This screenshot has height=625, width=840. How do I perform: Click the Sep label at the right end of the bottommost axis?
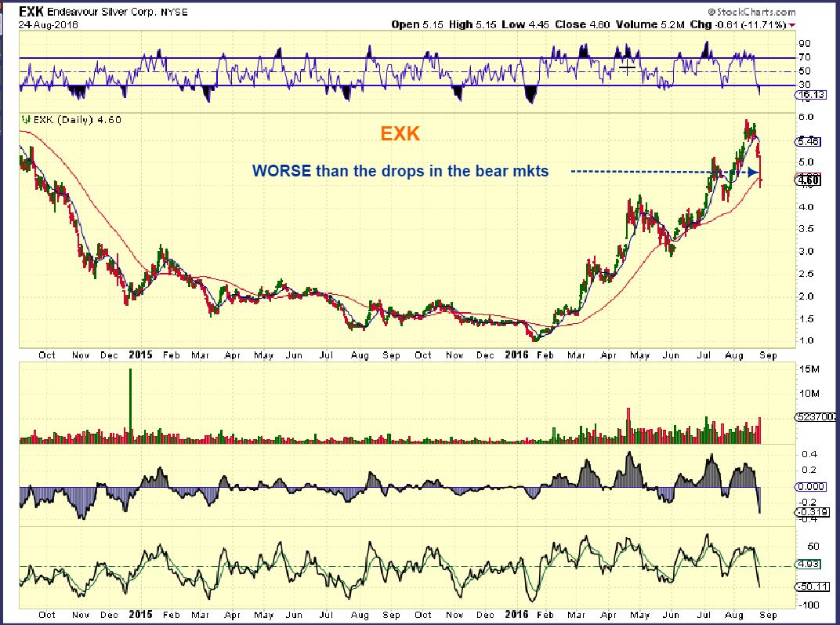coord(768,616)
